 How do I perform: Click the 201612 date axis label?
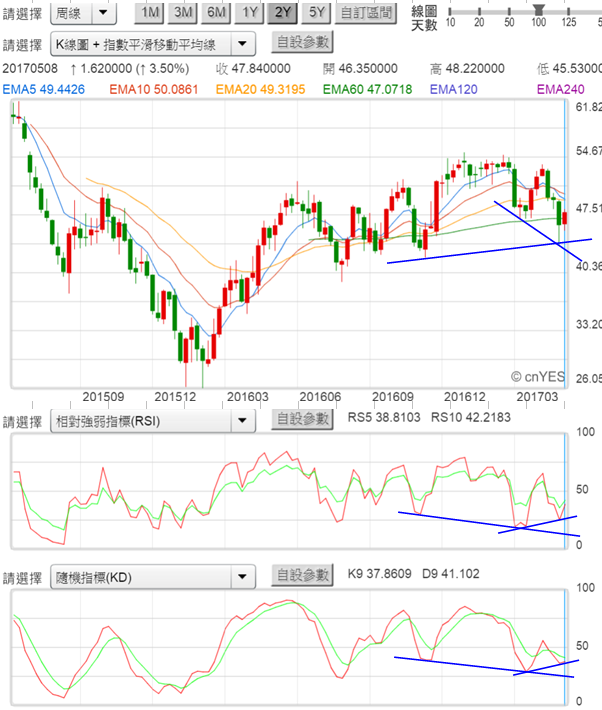(465, 397)
